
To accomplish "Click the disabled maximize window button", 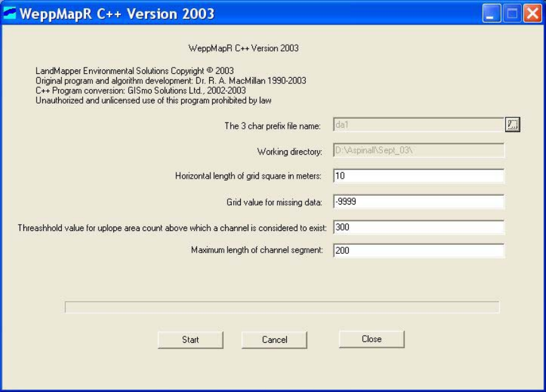I will [512, 13].
